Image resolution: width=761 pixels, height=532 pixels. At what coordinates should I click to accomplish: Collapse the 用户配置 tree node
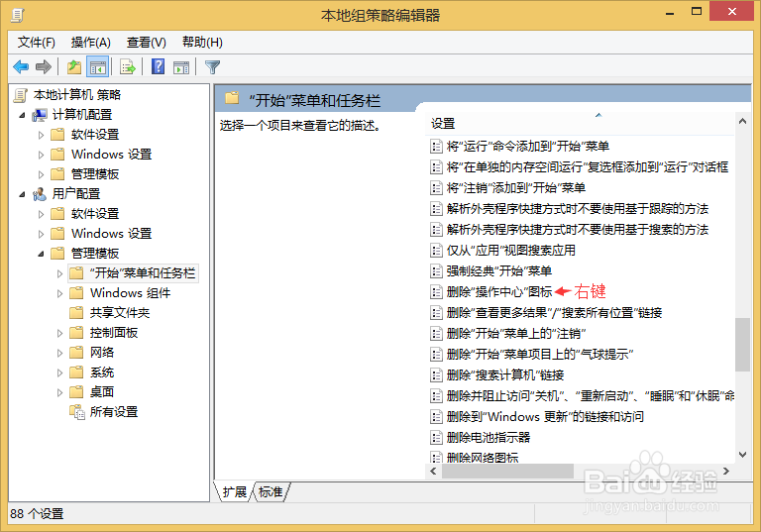(22, 194)
